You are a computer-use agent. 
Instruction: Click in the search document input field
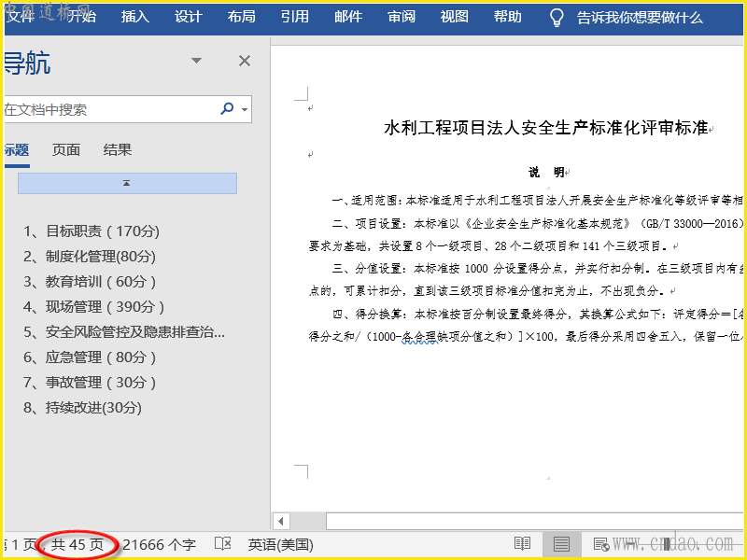pos(109,109)
